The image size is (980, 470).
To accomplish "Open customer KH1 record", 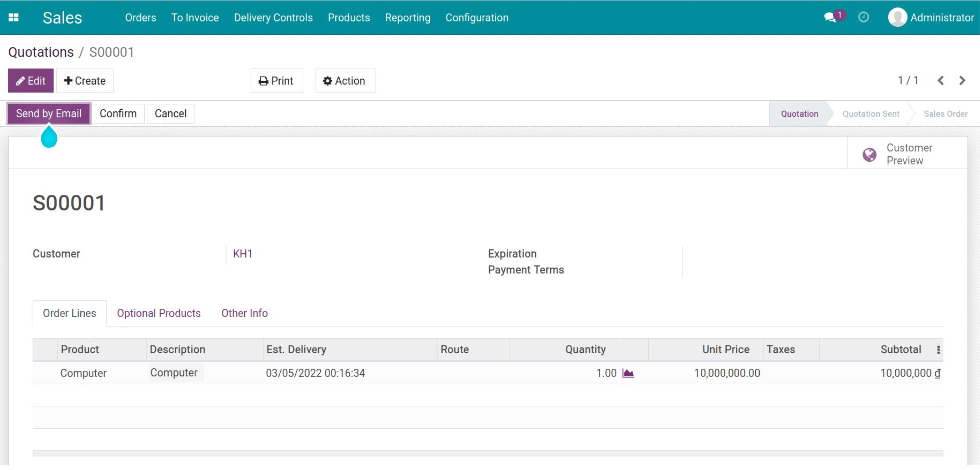I will coord(242,254).
